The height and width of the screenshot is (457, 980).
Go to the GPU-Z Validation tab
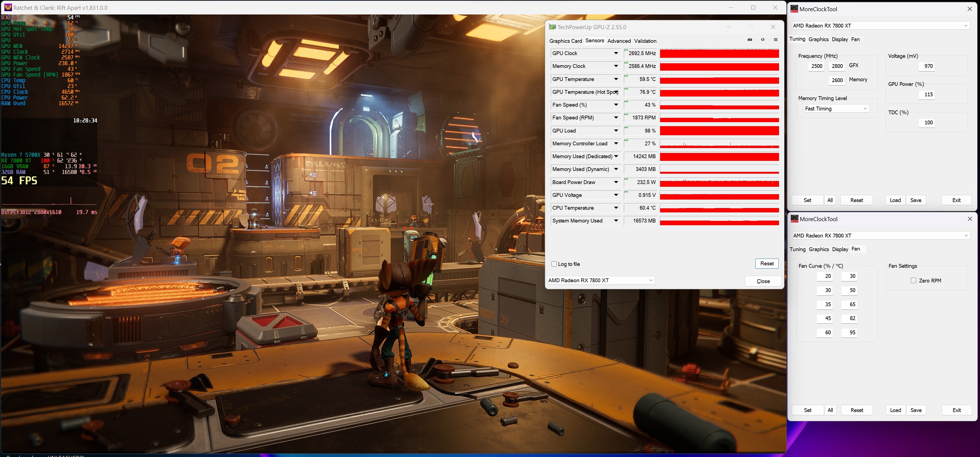645,41
